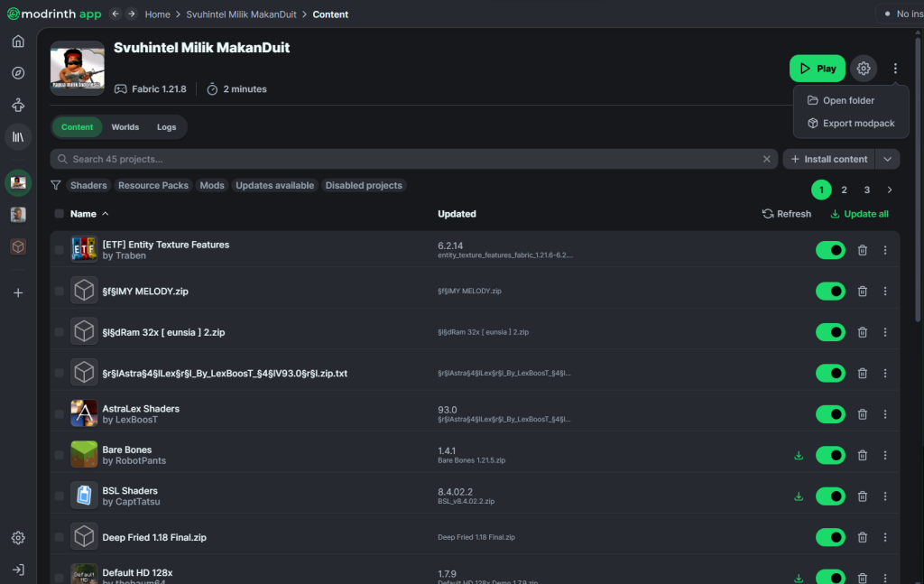Open the Library icon in sidebar

(x=18, y=136)
